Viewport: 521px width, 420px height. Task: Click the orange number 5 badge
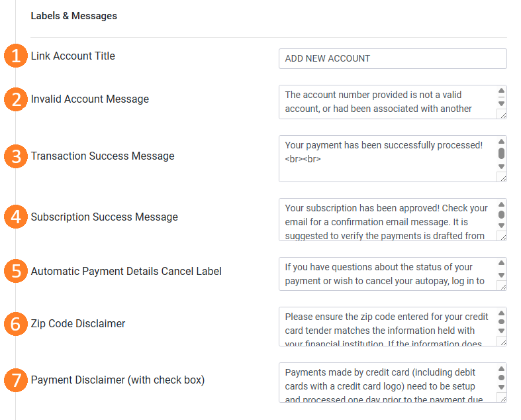(x=16, y=271)
